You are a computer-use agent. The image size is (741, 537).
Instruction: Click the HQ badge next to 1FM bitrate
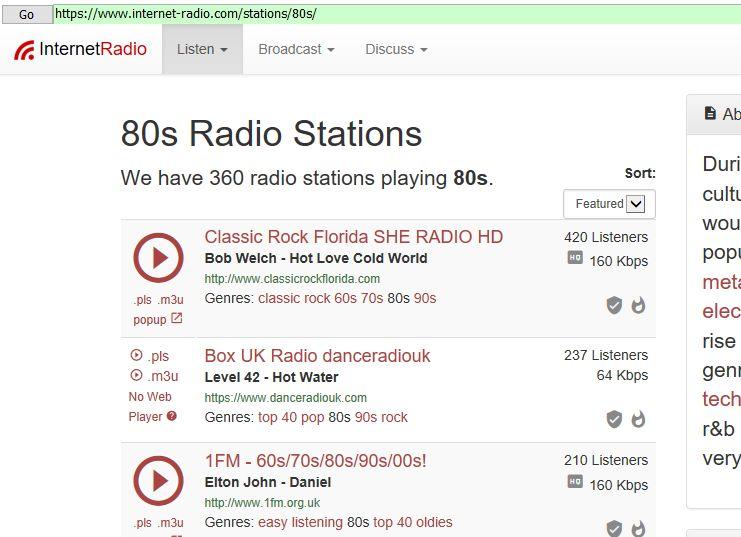575,481
